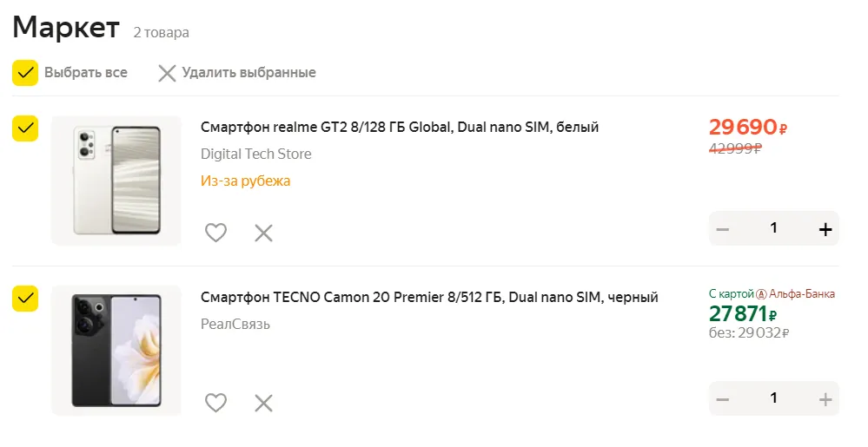Click the black TECNO Camon 20 product image
Image resolution: width=868 pixels, height=447 pixels.
116,350
